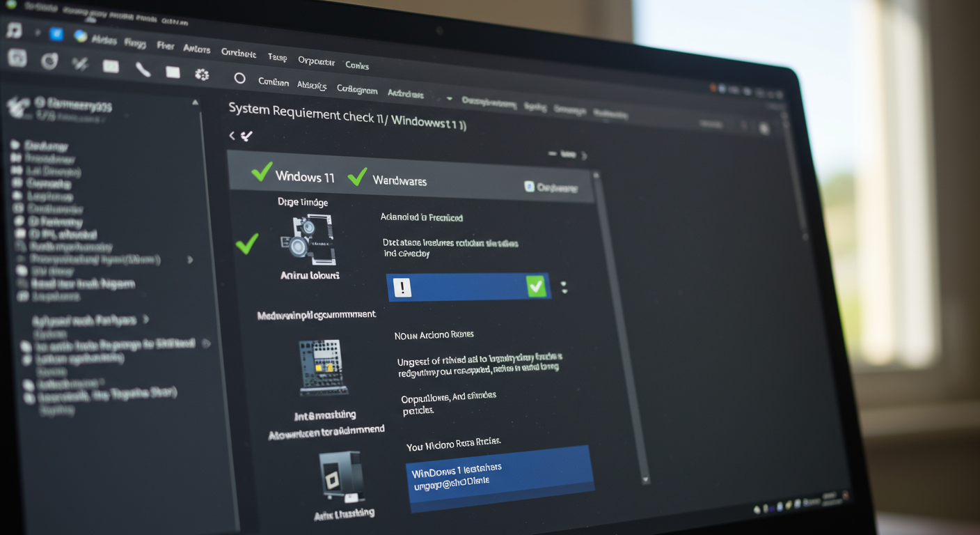Image resolution: width=980 pixels, height=535 pixels.
Task: Click the sidebar header icon at the top left
Action: (x=17, y=107)
